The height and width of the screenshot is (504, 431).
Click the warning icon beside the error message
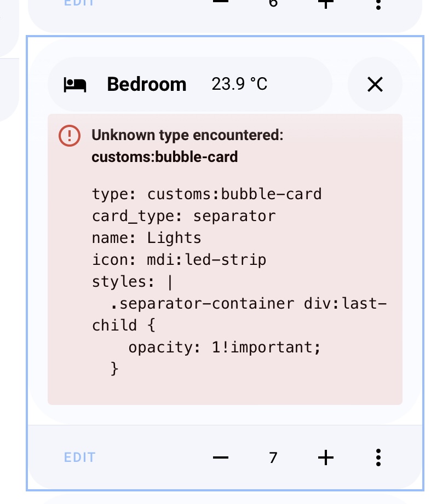point(70,135)
